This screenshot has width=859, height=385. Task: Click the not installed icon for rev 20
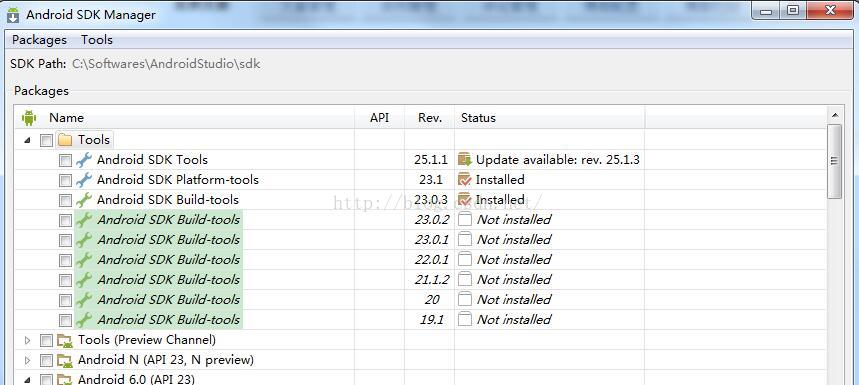point(465,300)
